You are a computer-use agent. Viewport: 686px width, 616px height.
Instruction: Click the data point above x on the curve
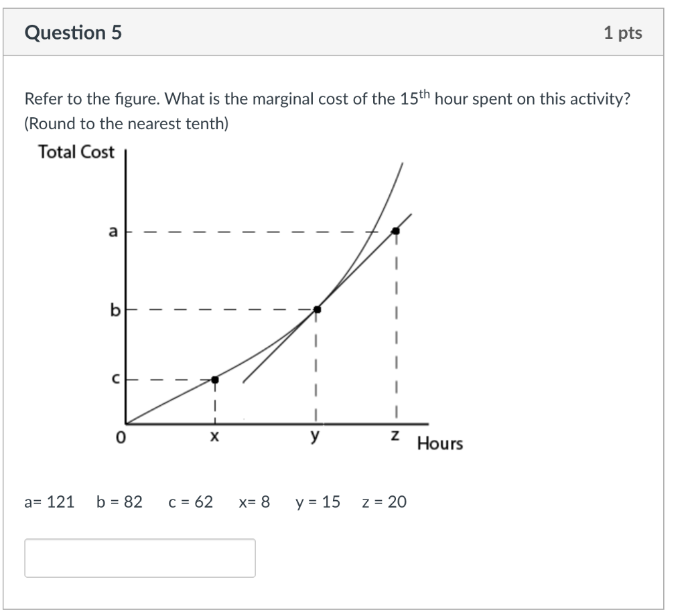(x=214, y=379)
